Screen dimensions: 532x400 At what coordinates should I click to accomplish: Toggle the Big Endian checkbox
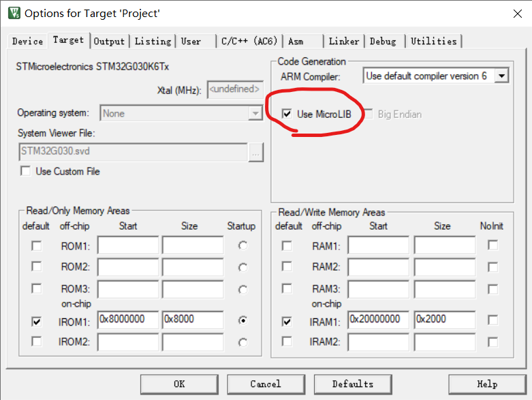(368, 114)
